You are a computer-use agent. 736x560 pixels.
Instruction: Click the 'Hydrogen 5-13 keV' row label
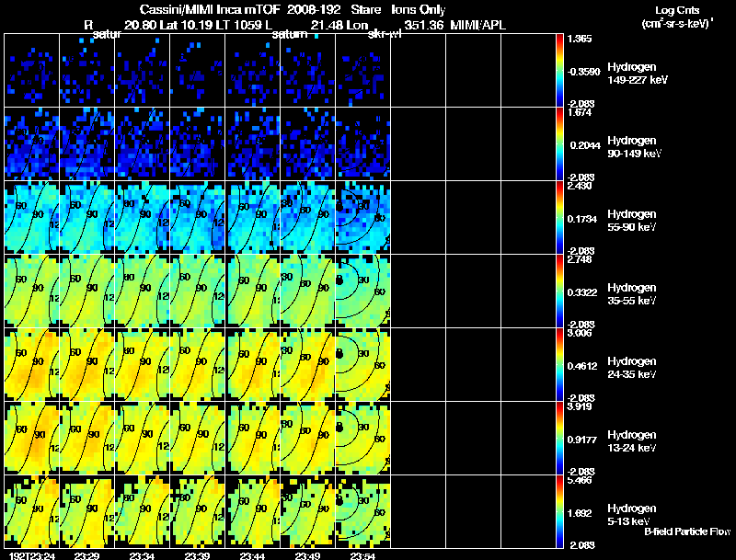[632, 515]
